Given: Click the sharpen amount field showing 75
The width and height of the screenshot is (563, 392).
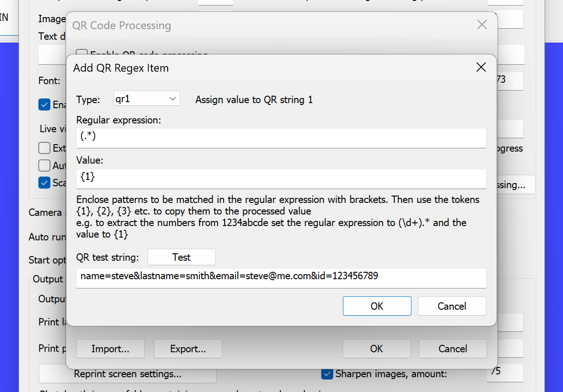Looking at the screenshot, I should (x=504, y=372).
